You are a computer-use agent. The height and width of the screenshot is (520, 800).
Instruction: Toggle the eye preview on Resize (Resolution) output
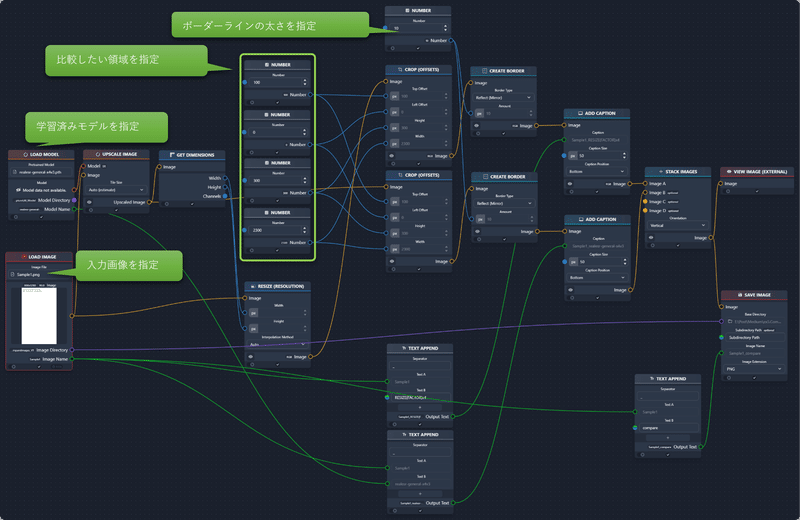[251, 357]
